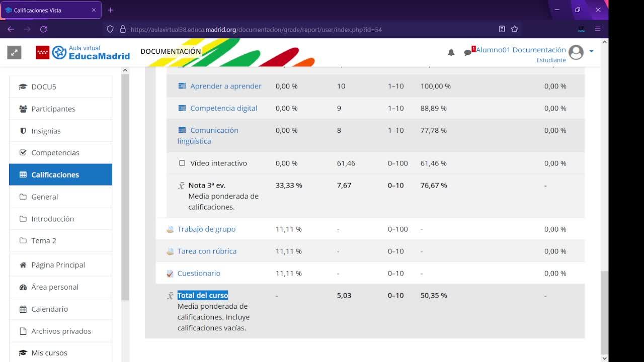Open the Aprender a aprender link
The width and height of the screenshot is (644, 362).
tap(226, 86)
